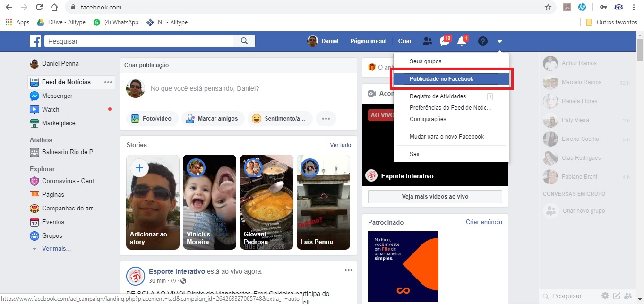Open chat with Marcelo Ramos

coord(586,82)
